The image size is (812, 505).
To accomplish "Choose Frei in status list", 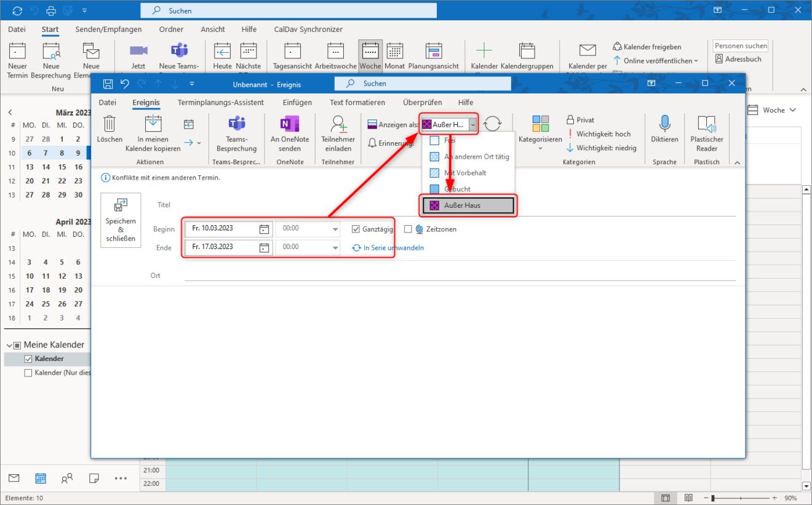I will pos(468,140).
